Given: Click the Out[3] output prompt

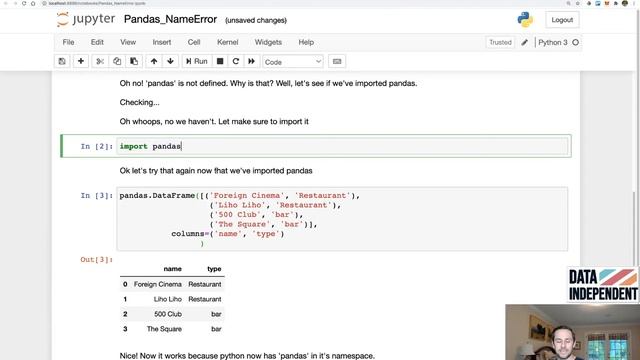Looking at the screenshot, I should [x=96, y=260].
